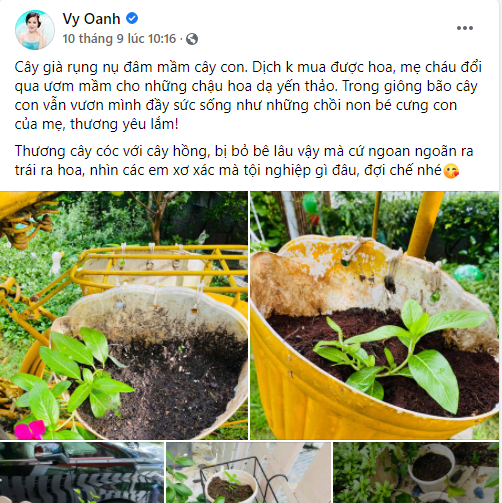Open the three-dot post options menu

pyautogui.click(x=465, y=28)
